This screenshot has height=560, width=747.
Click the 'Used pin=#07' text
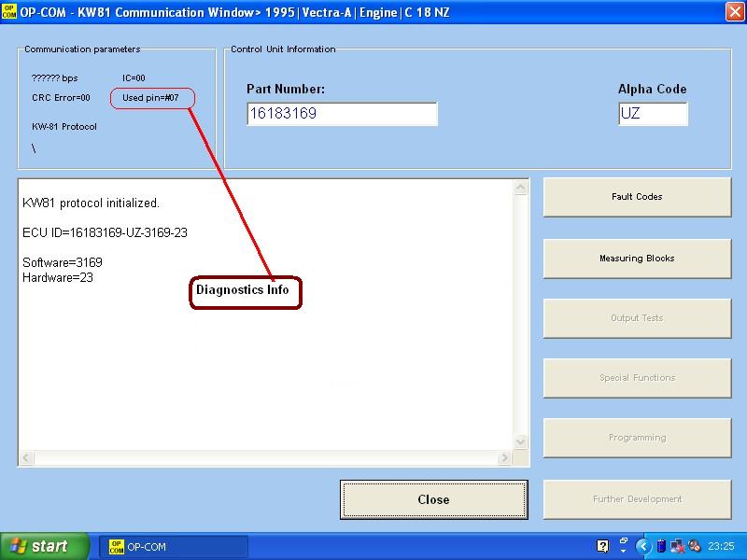[x=150, y=98]
